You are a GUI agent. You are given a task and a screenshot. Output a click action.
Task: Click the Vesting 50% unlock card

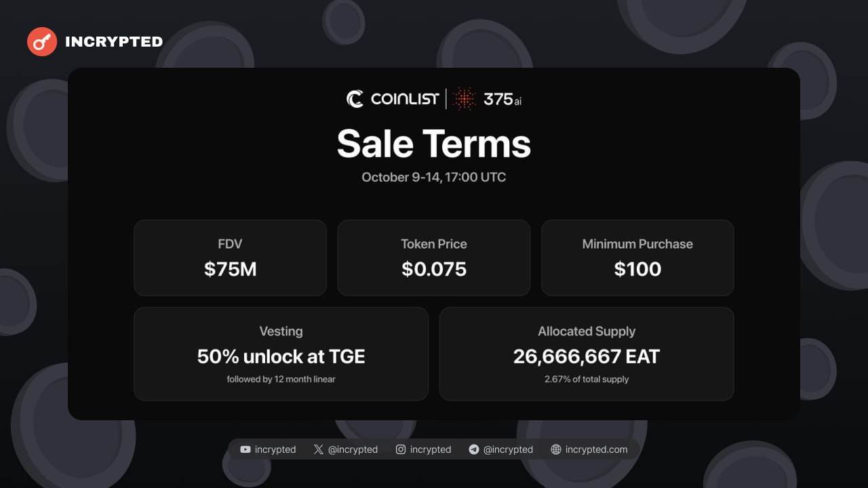click(281, 354)
